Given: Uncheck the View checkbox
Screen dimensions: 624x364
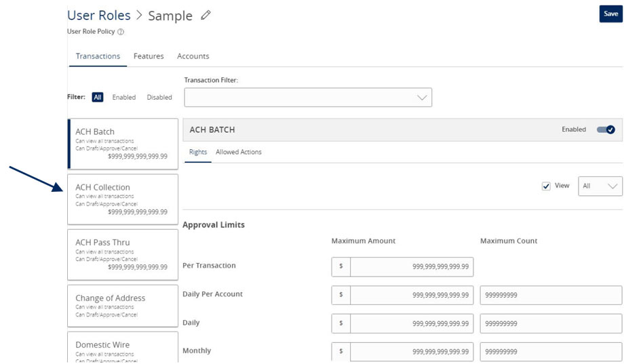Looking at the screenshot, I should (546, 186).
